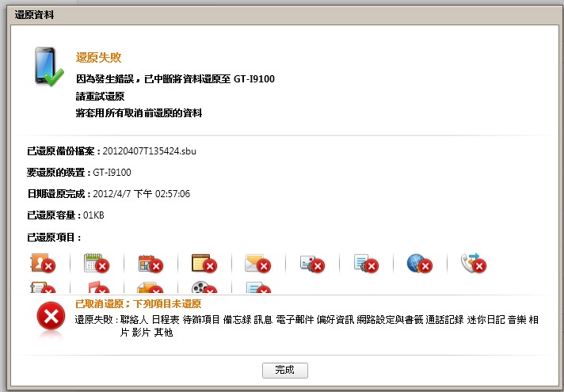Click the phone with green checkmark icon
This screenshot has height=392, width=564.
click(x=49, y=67)
